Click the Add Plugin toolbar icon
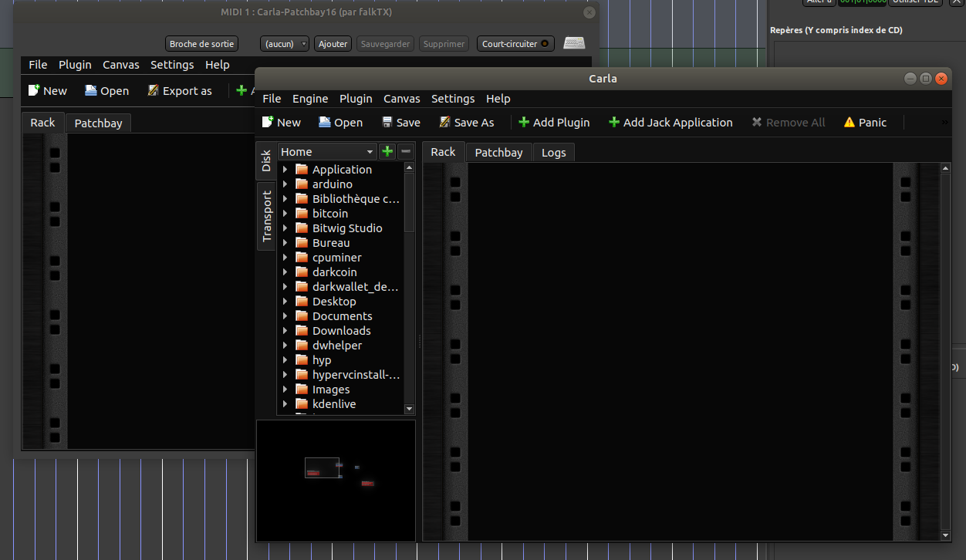The image size is (966, 560). tap(524, 123)
